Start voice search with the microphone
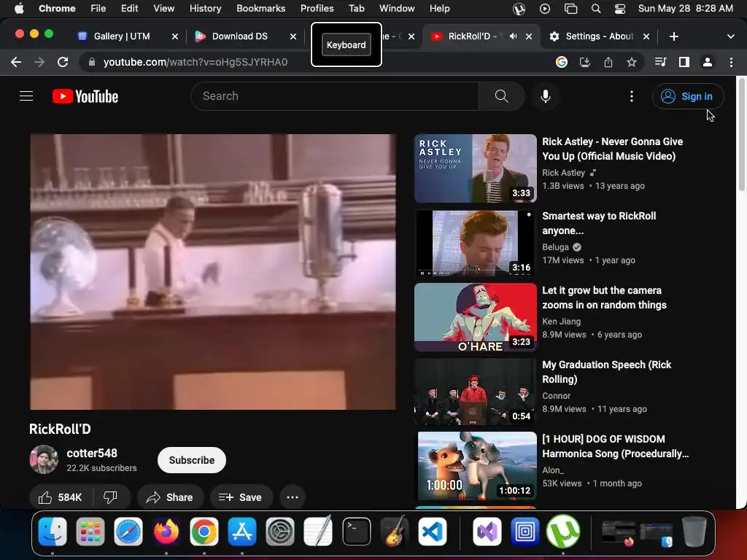Viewport: 747px width, 560px height. pos(546,96)
